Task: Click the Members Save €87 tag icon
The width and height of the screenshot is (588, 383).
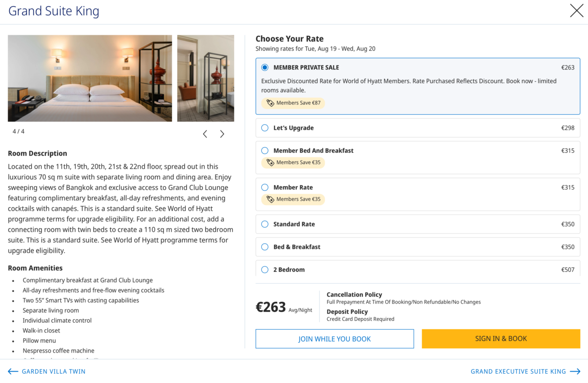Action: (270, 103)
